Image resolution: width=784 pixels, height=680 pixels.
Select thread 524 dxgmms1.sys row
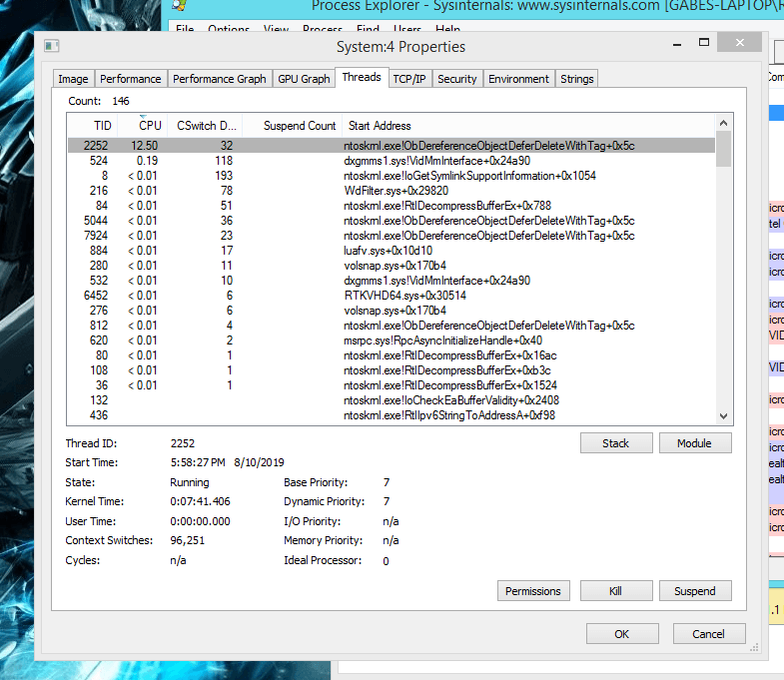pos(391,161)
